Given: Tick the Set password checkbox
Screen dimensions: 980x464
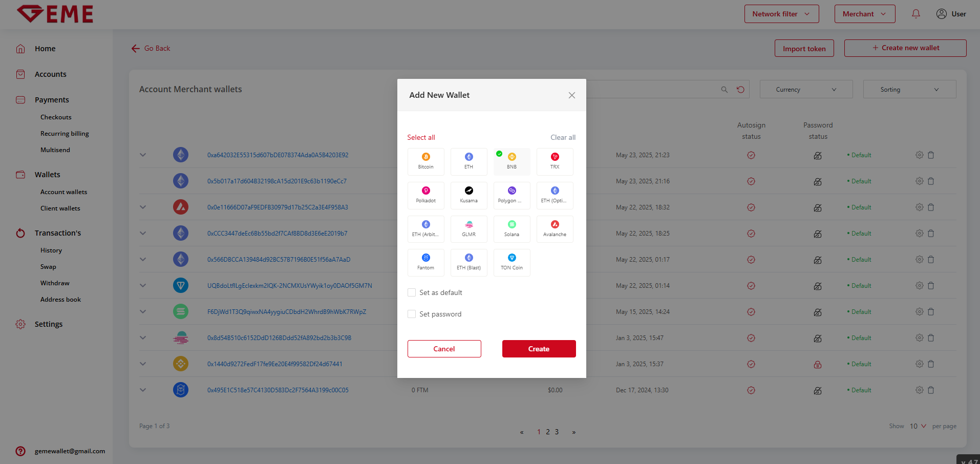Looking at the screenshot, I should 412,314.
